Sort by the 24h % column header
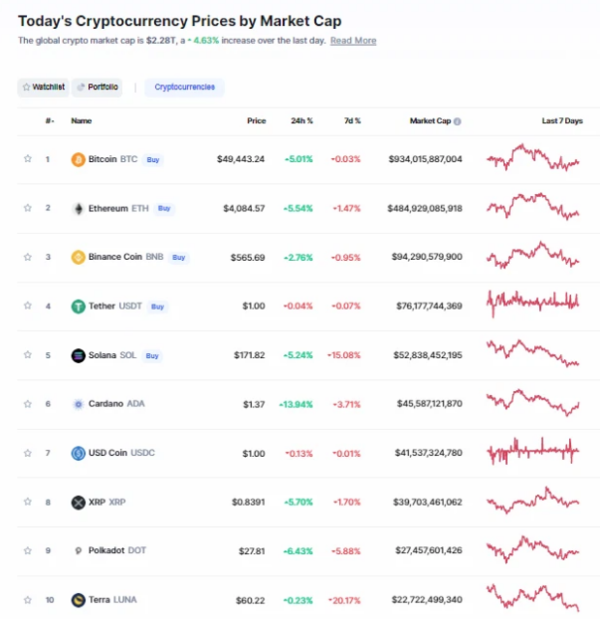 point(302,121)
